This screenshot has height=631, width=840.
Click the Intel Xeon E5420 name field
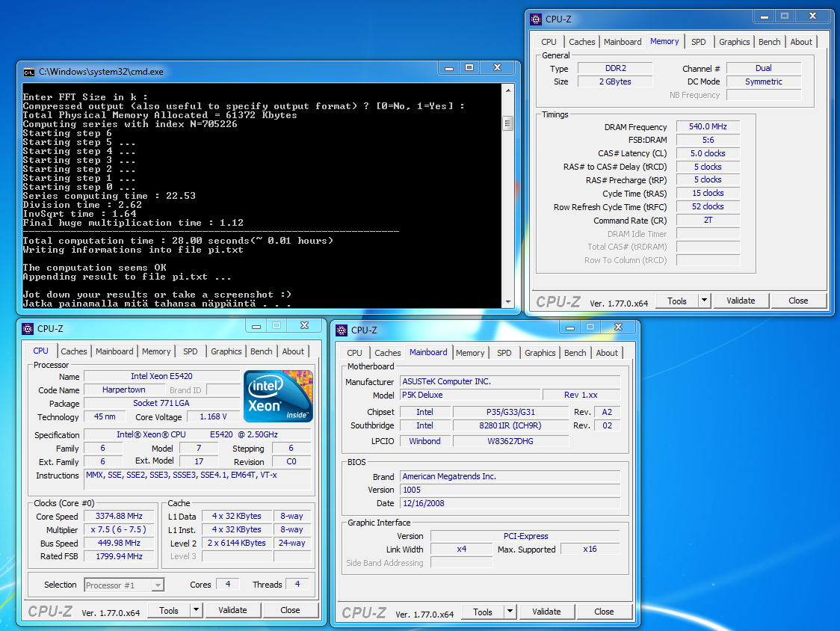pyautogui.click(x=161, y=376)
